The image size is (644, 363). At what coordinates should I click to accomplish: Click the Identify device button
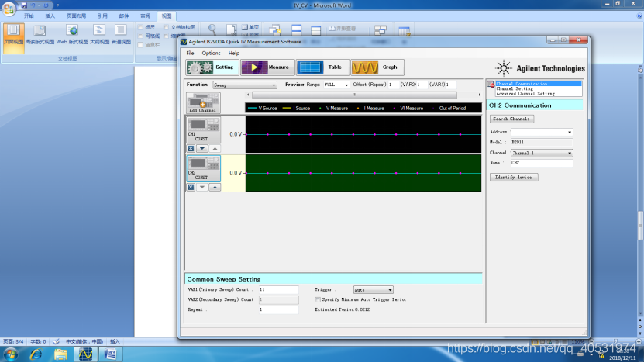point(514,177)
